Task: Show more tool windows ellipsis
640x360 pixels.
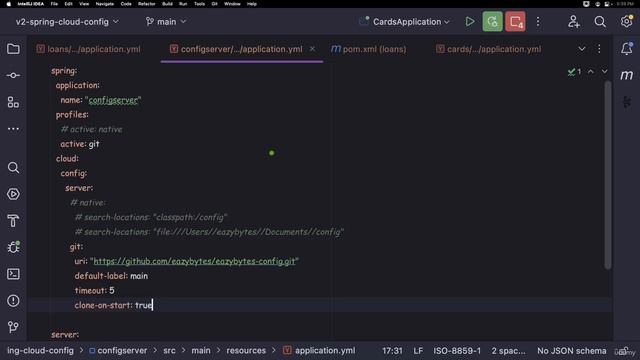Action: (13, 129)
